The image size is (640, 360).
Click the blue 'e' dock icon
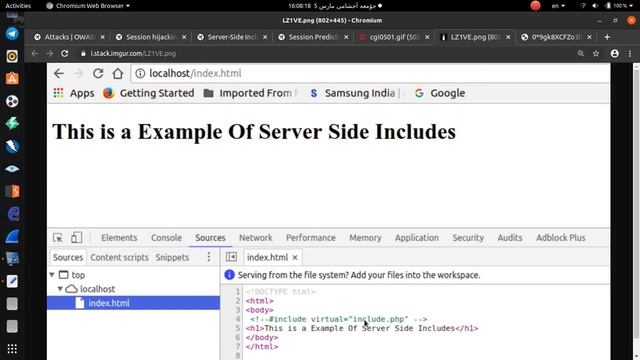point(13,213)
